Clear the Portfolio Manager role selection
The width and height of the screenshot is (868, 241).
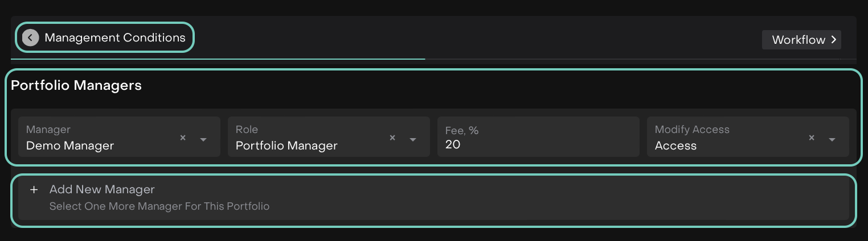(392, 138)
